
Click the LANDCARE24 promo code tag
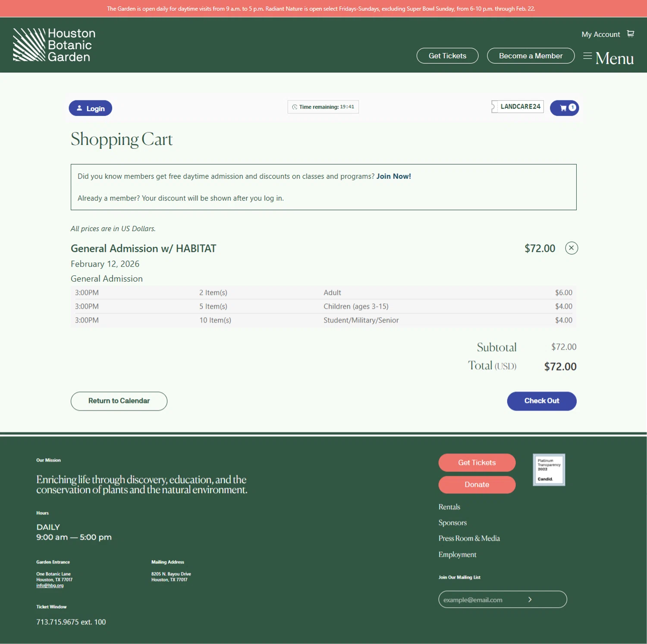[x=518, y=106]
